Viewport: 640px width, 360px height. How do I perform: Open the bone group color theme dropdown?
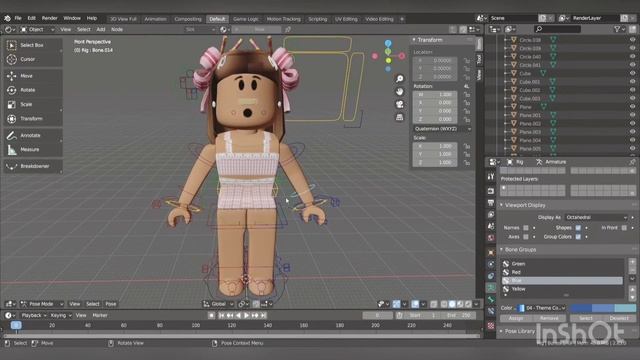[542, 308]
